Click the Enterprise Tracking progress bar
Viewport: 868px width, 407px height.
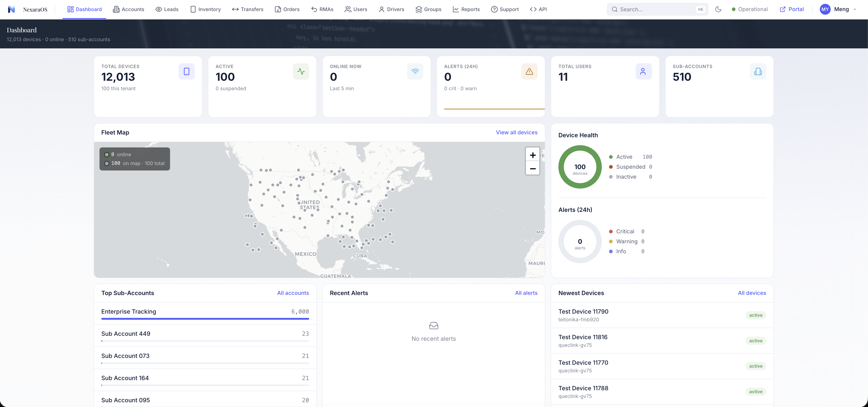(205, 319)
